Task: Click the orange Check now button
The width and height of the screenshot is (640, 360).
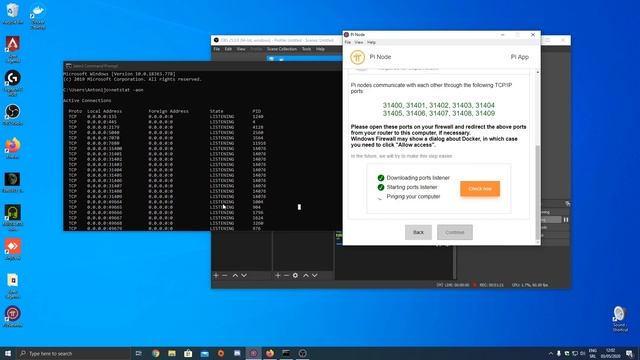Action: [480, 189]
